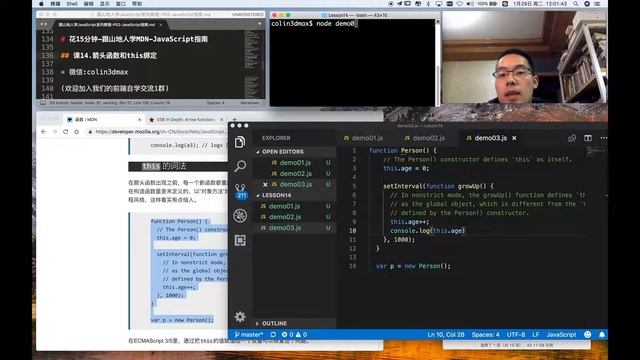Open the Debug icon in VS Code activity bar

point(240,216)
